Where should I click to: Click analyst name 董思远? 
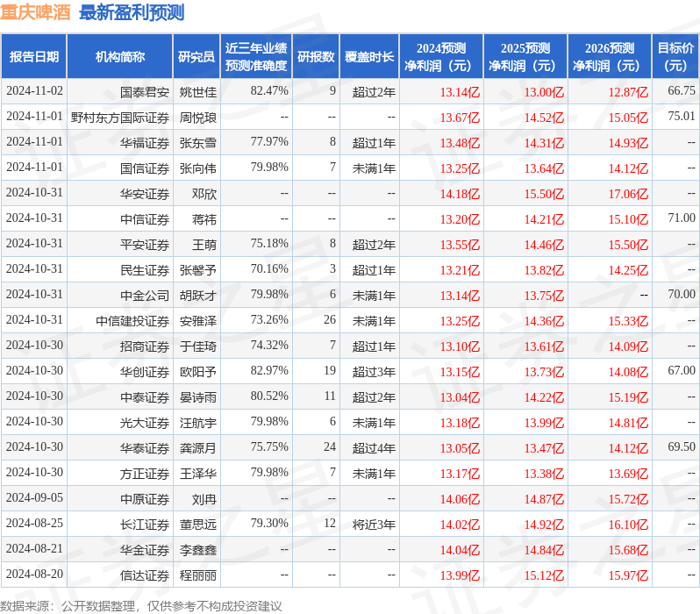point(197,525)
